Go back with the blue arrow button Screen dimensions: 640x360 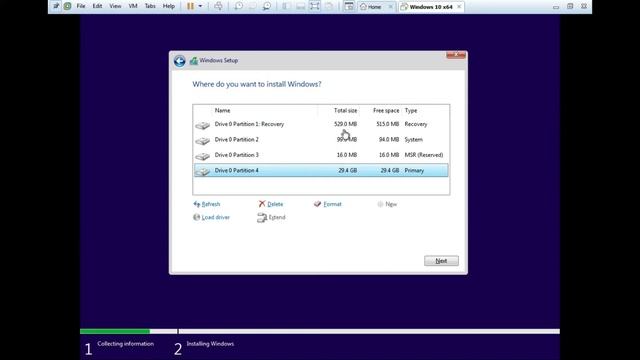point(180,61)
